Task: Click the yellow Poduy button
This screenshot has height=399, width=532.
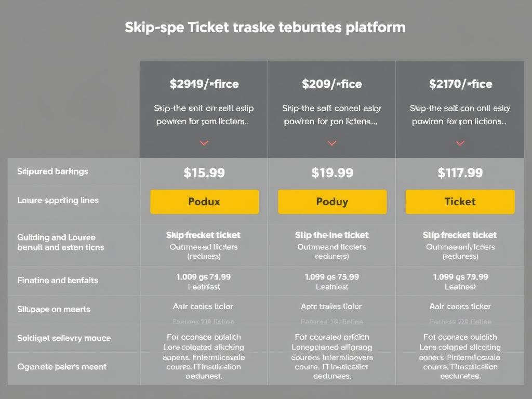Action: [332, 202]
